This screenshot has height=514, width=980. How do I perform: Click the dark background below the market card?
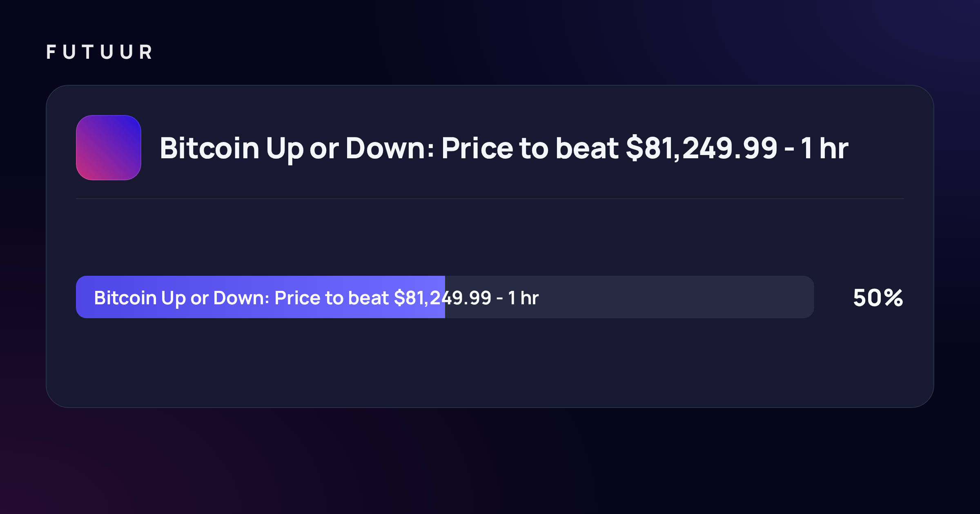490,461
